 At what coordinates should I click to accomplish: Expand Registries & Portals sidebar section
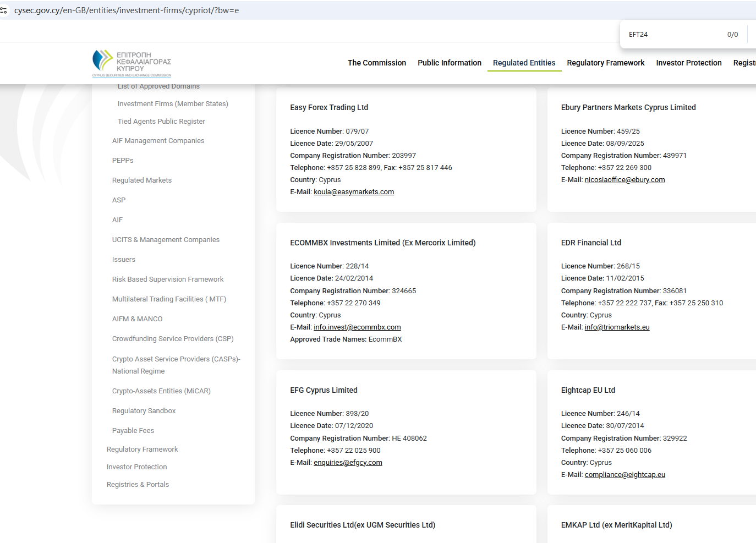click(x=138, y=485)
